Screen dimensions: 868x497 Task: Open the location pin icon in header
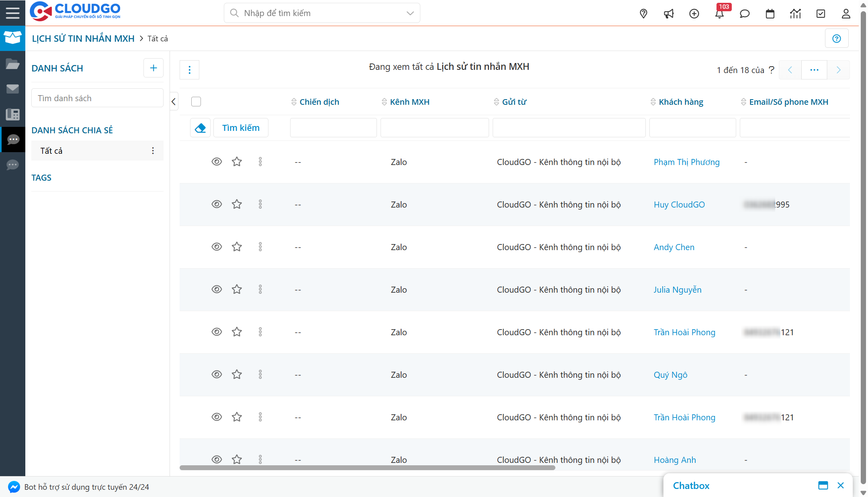pos(643,14)
